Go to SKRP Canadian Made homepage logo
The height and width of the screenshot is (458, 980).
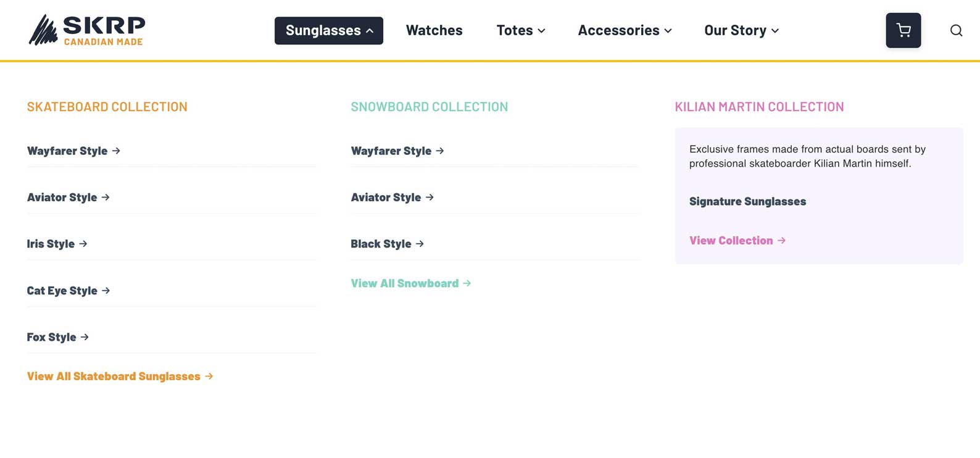[87, 30]
